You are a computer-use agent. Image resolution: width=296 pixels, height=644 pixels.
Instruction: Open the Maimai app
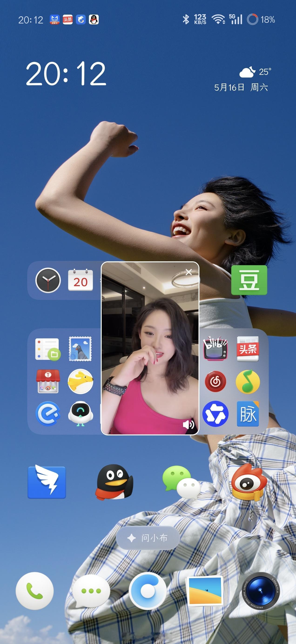(248, 414)
